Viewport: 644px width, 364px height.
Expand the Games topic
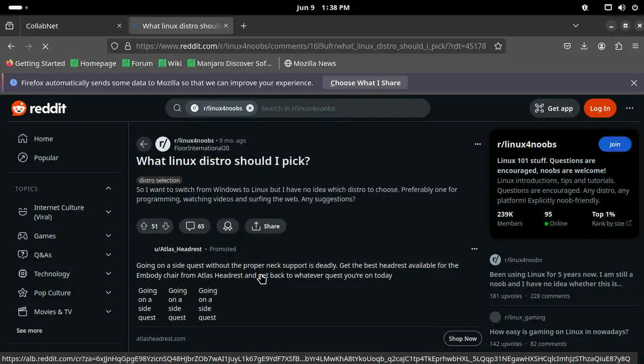(x=108, y=236)
